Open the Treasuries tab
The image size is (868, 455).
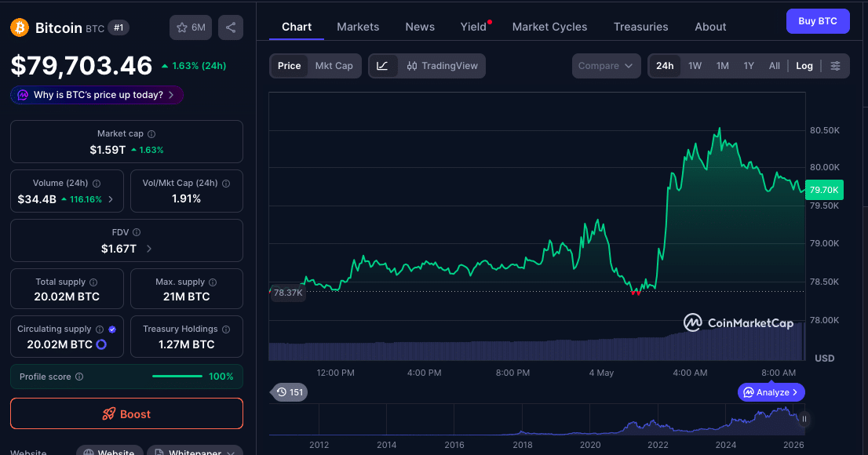[641, 27]
